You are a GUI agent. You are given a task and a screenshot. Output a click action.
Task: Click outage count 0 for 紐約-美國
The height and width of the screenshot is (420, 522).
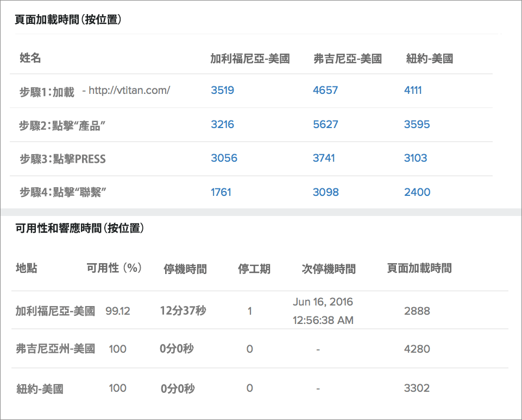[x=250, y=388]
